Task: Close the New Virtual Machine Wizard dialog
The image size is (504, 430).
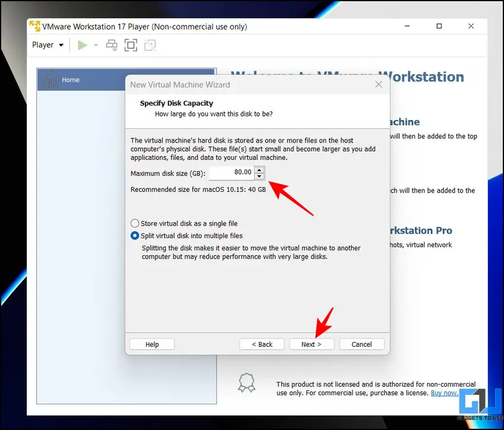Action: (379, 84)
